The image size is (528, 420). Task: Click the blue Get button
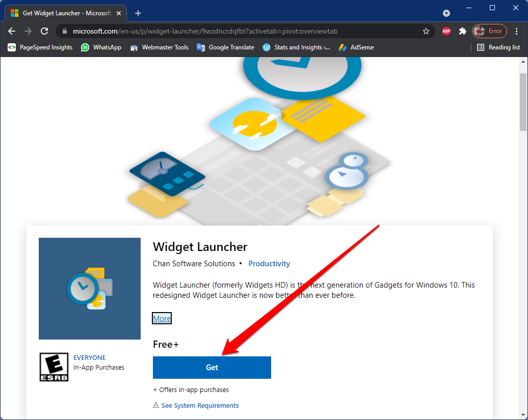point(212,367)
